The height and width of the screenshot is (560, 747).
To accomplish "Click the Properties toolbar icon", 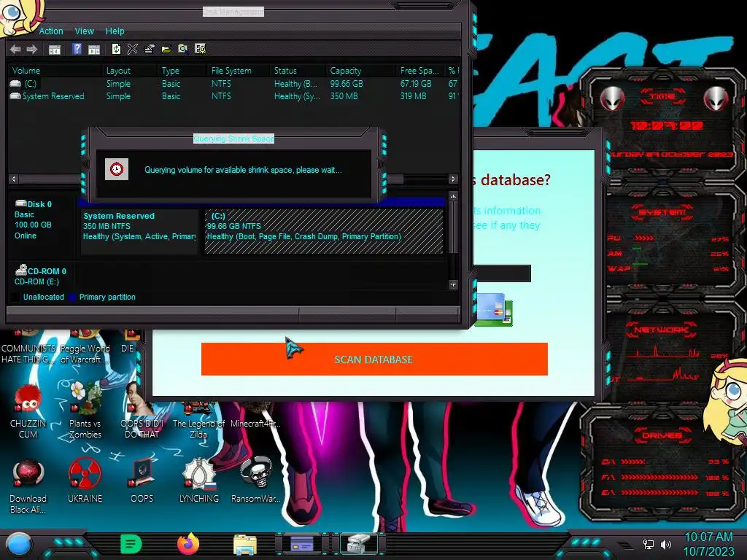I will 149,49.
